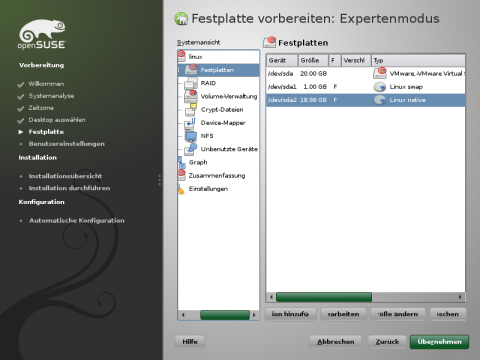Click the Volume-Verwaltung icon

point(191,96)
